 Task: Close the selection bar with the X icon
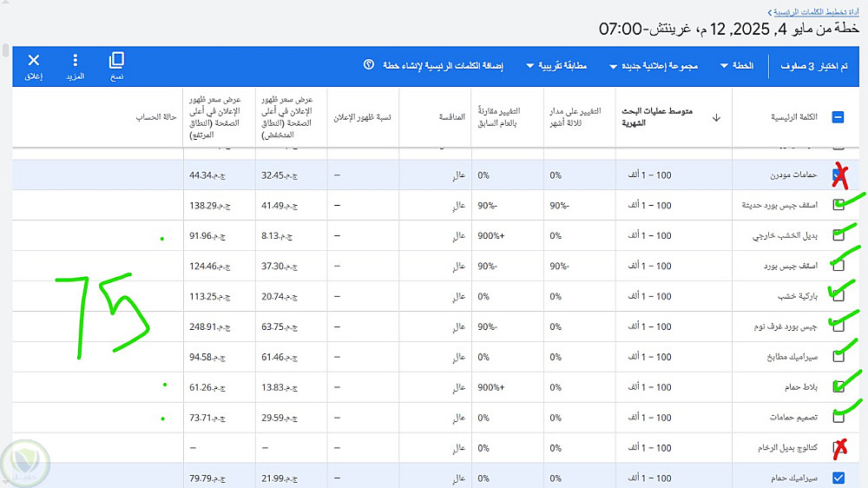34,61
